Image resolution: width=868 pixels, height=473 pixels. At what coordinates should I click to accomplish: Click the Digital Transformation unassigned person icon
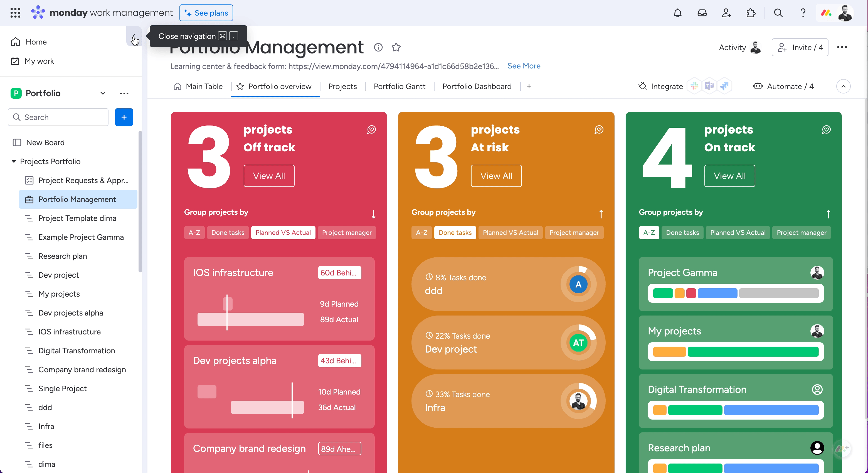tap(817, 390)
